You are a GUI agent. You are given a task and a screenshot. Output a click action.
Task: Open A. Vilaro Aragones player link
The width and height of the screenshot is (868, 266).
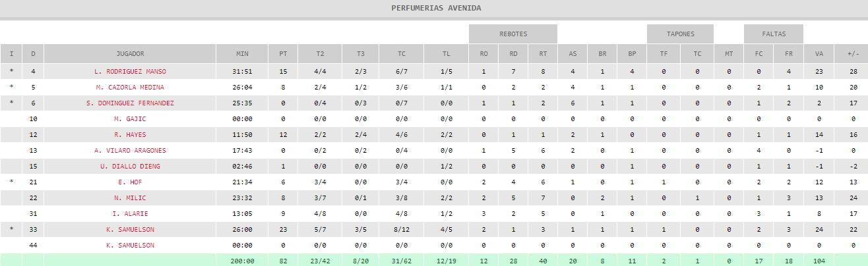click(x=130, y=150)
